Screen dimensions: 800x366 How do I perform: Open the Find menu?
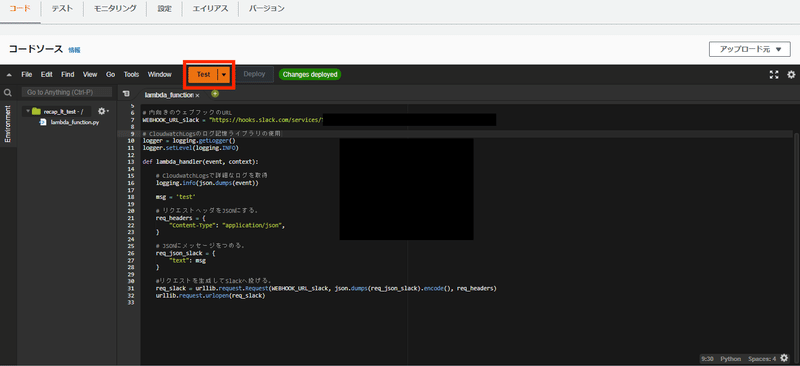coord(68,75)
